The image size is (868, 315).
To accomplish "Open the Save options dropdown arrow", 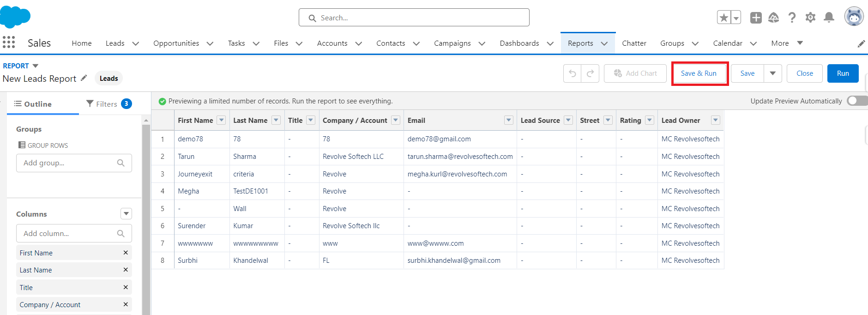I will (773, 73).
